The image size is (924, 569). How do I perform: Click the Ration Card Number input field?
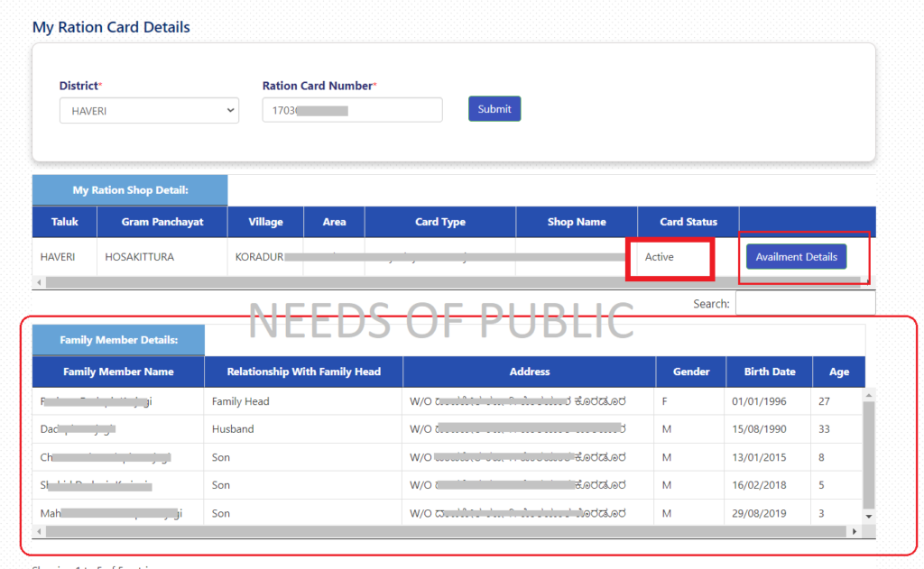352,110
